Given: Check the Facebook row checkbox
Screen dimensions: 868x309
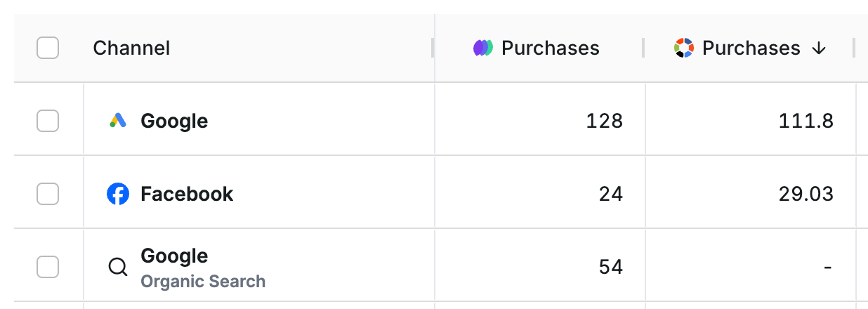Looking at the screenshot, I should click(48, 194).
